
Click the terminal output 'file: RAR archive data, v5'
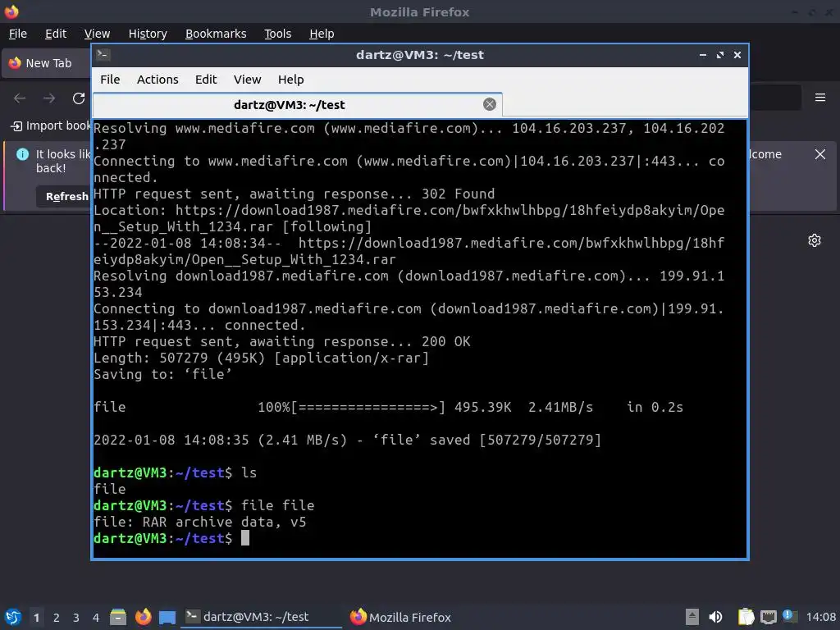click(x=200, y=523)
